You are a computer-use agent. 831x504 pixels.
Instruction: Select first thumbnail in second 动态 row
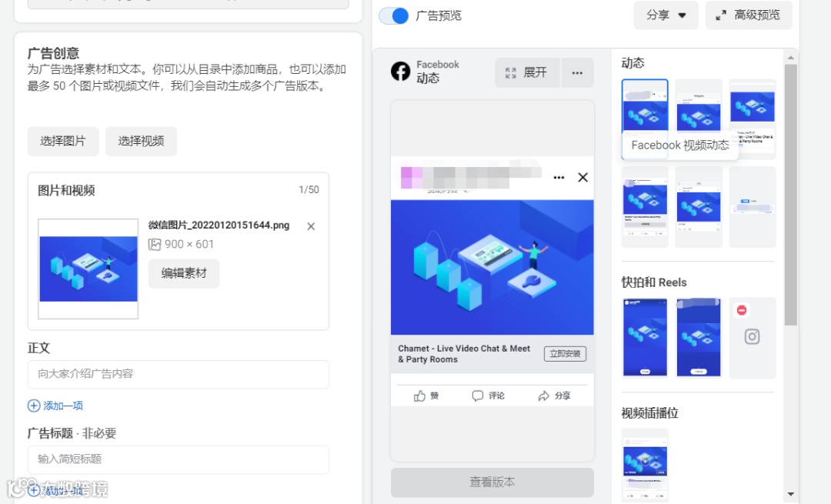coord(645,207)
